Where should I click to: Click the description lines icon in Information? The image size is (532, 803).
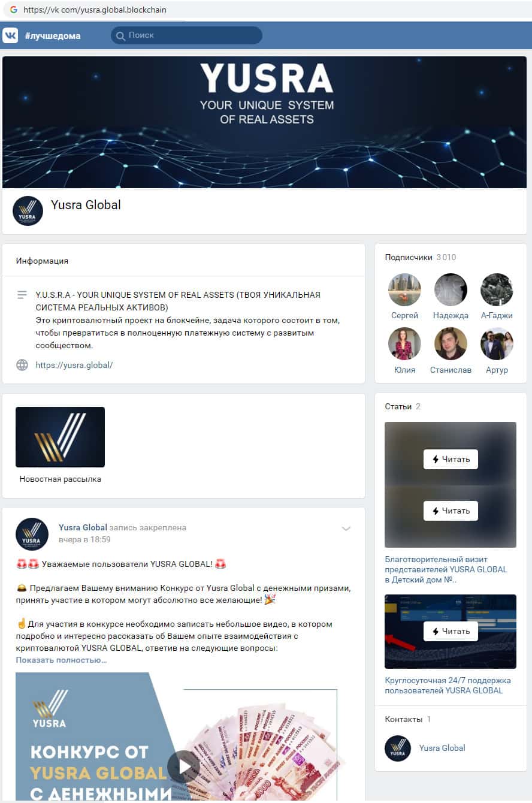(22, 295)
